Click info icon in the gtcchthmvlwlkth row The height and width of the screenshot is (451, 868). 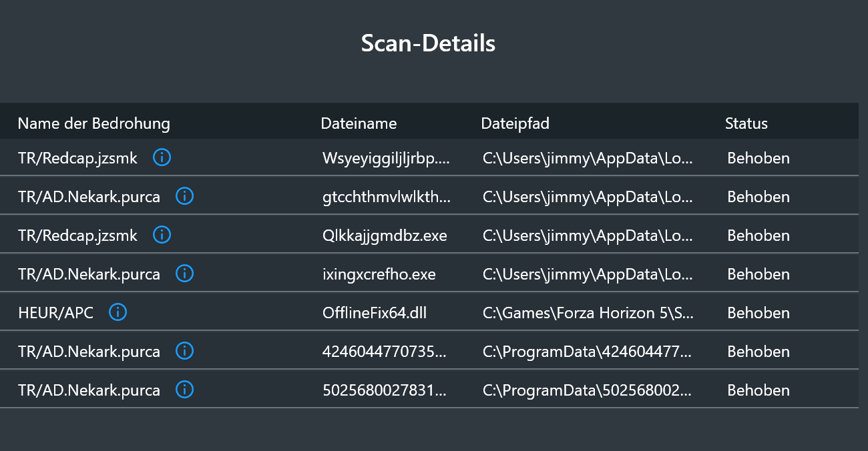(184, 196)
